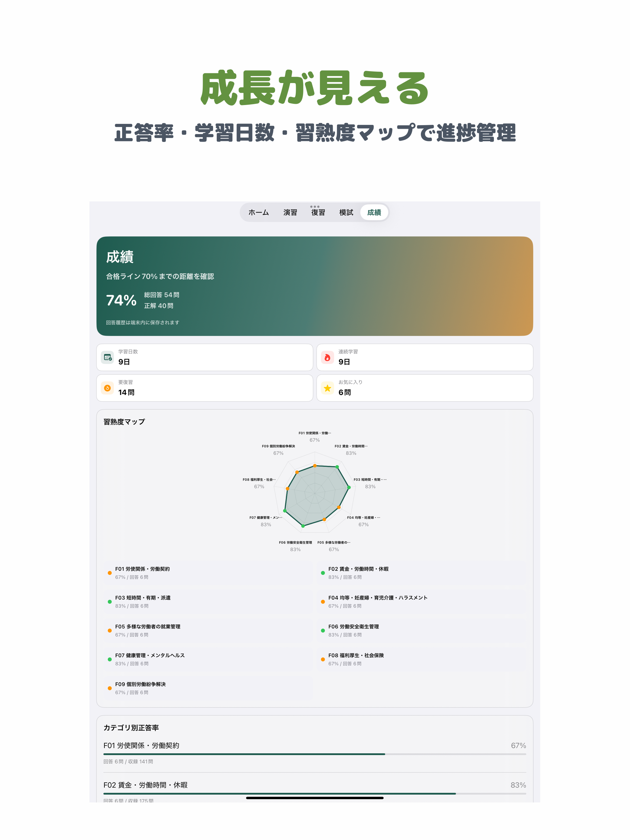
Task: Click the 67% value for F01 category
Action: click(518, 745)
